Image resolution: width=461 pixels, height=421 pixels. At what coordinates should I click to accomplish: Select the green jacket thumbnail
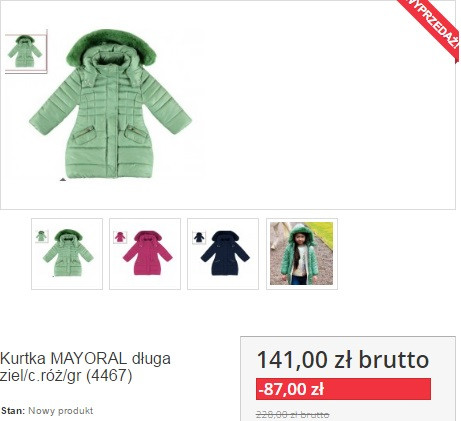pos(67,254)
